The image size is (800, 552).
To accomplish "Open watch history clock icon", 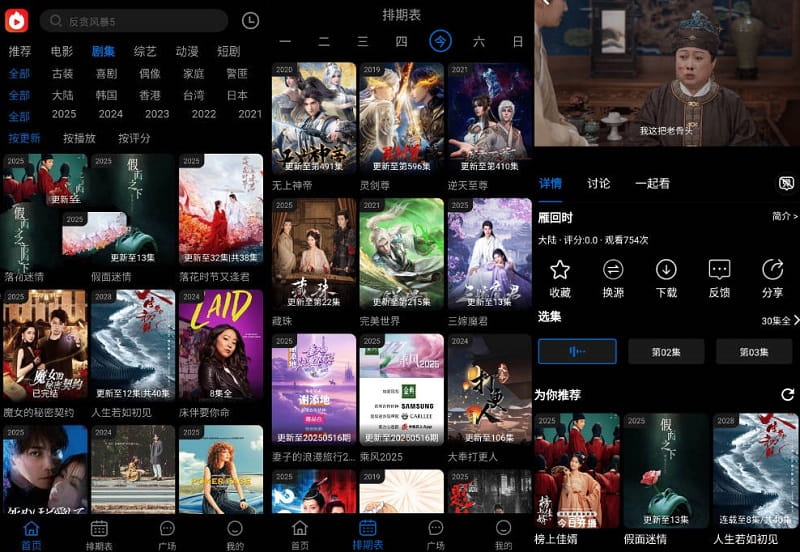I will [250, 21].
